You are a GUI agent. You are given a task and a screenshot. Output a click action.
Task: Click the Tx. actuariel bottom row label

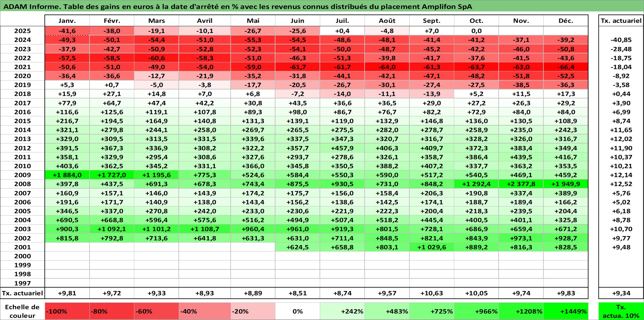pyautogui.click(x=23, y=293)
